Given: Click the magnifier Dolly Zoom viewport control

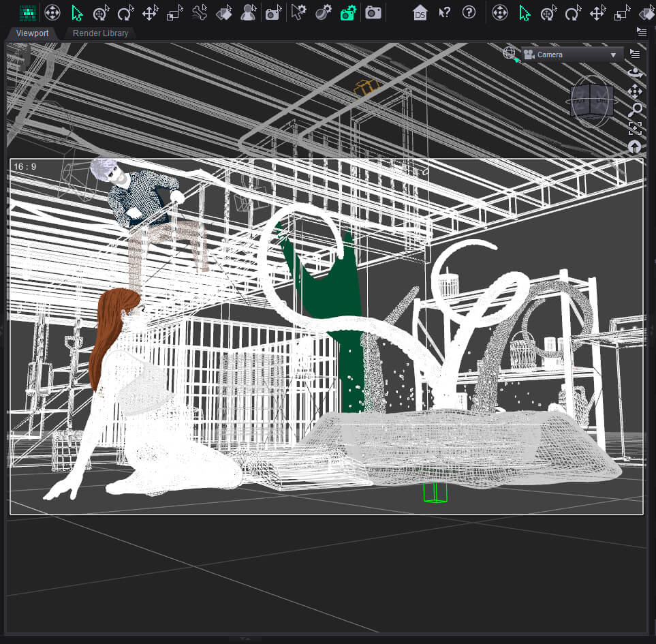Looking at the screenshot, I should click(635, 110).
